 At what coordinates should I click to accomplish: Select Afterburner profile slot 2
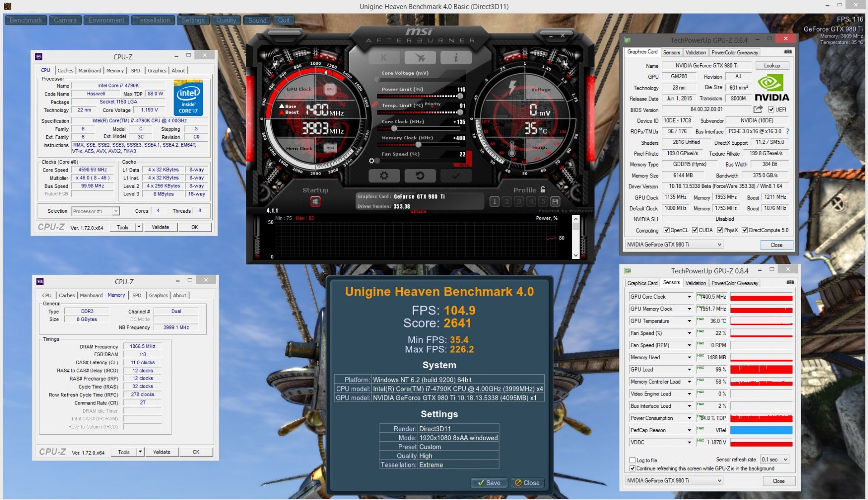coord(507,201)
